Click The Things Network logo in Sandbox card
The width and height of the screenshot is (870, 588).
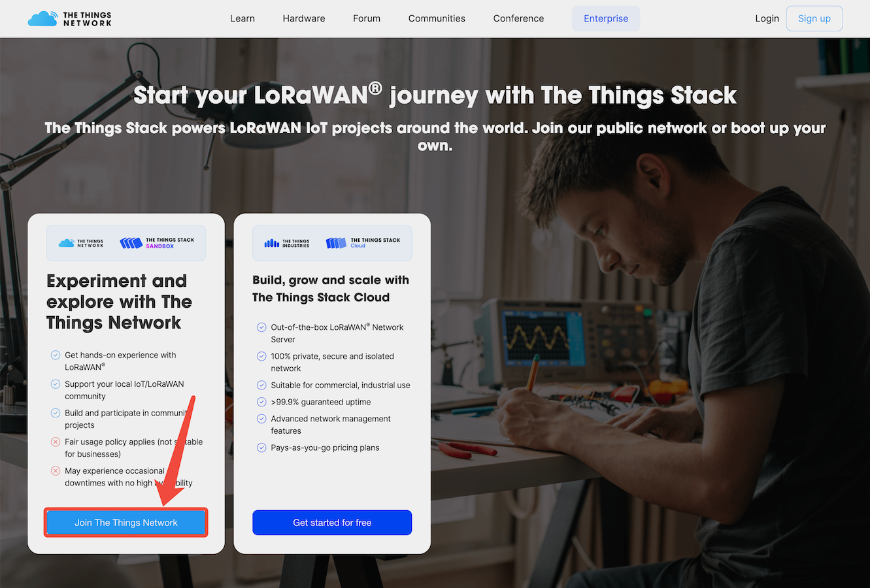(81, 243)
